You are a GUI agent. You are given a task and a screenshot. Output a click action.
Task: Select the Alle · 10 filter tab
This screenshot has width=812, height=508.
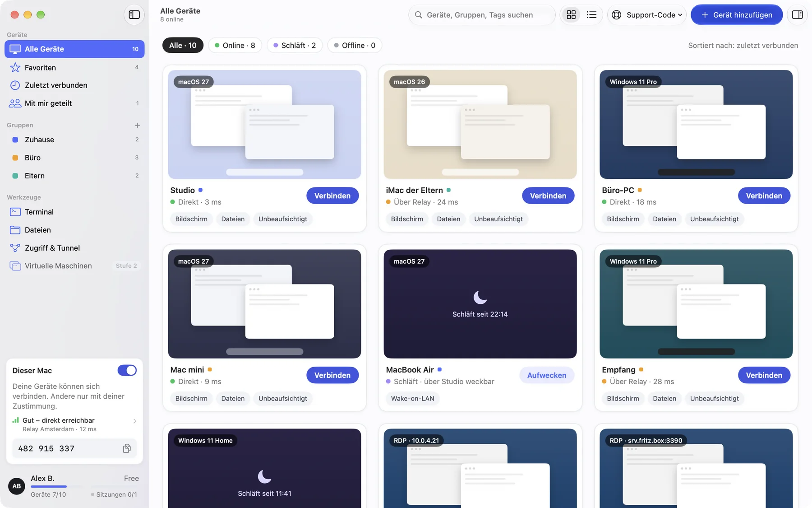183,45
